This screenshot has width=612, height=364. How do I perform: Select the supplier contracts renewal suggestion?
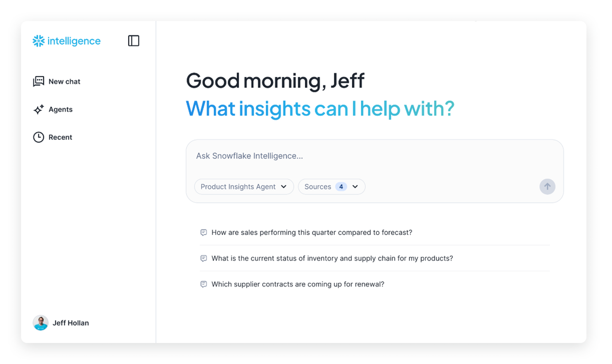[298, 284]
